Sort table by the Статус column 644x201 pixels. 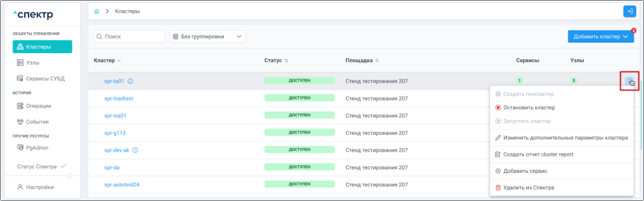tap(286, 60)
